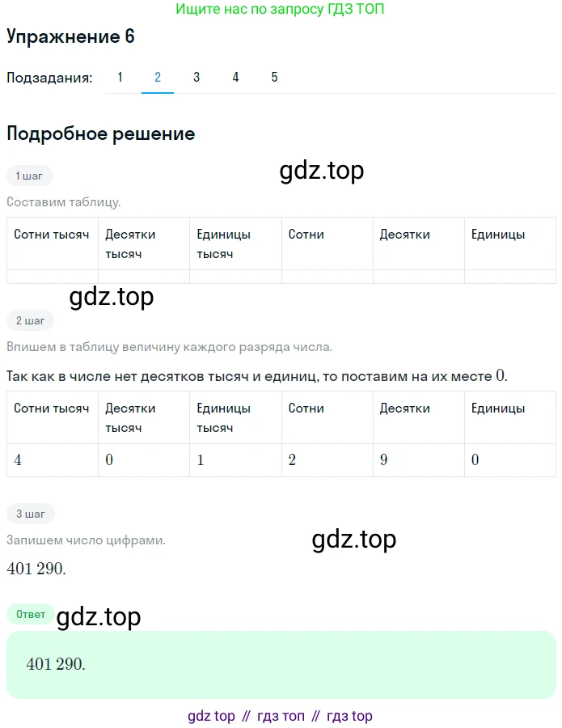
Task: Select the active subtask tab 2
Action: coord(158,77)
